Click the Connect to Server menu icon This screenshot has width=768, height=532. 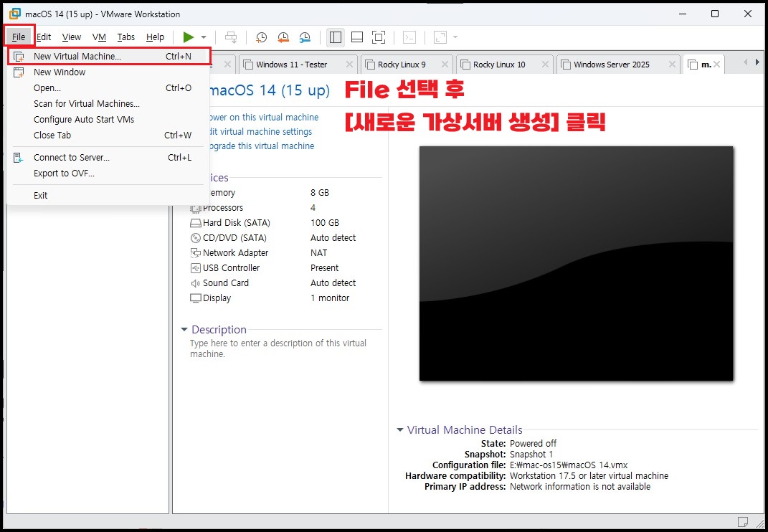click(x=19, y=158)
